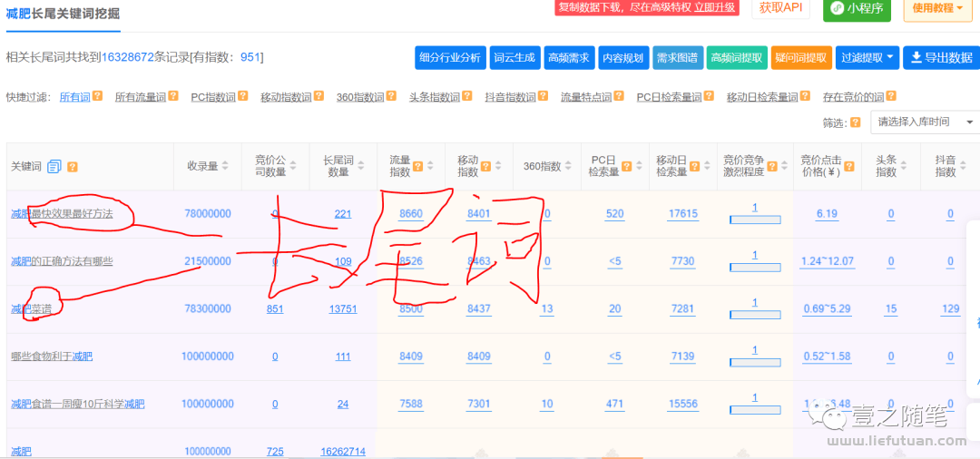Image resolution: width=980 pixels, height=459 pixels.
Task: Open keyword 减肥的正确方法有哪些
Action: pos(62,261)
